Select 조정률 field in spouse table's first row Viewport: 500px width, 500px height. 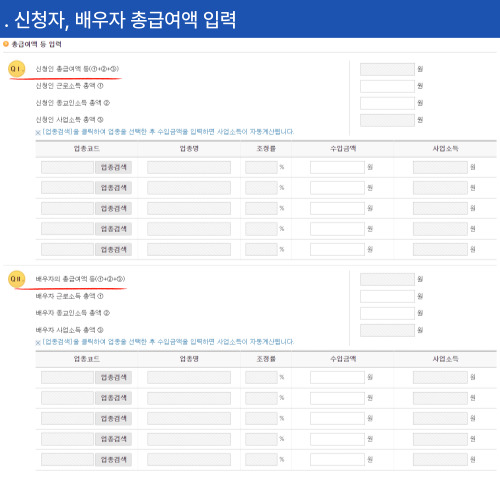click(261, 378)
